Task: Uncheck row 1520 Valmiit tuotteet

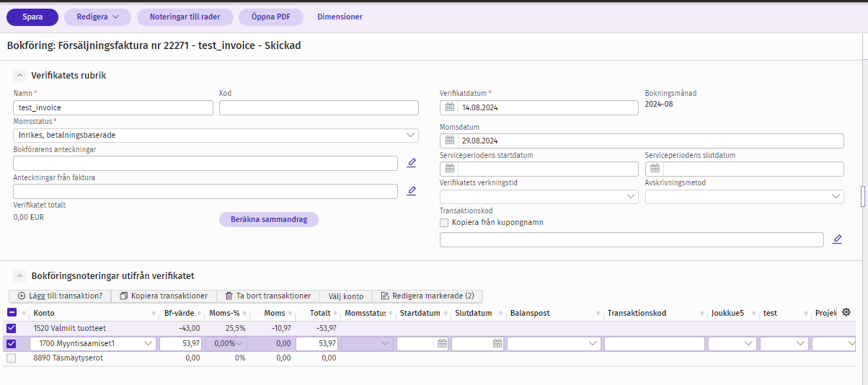Action: tap(12, 328)
